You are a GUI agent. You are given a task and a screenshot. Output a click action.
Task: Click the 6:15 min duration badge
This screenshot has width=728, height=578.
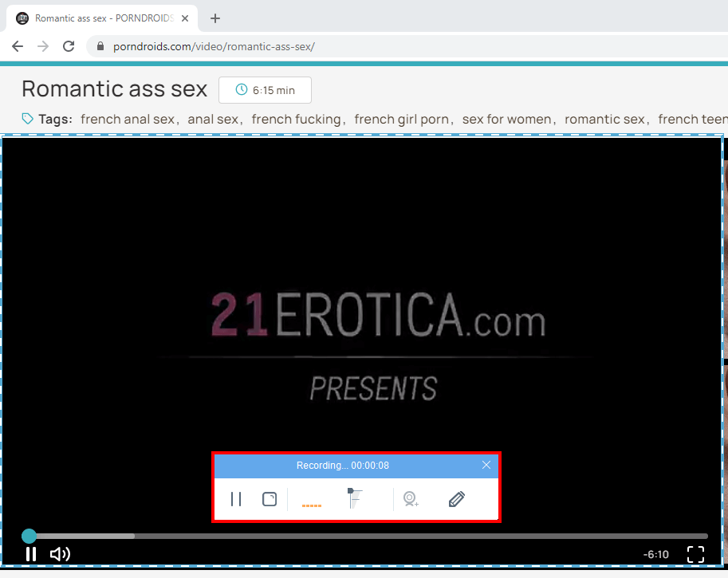(265, 90)
